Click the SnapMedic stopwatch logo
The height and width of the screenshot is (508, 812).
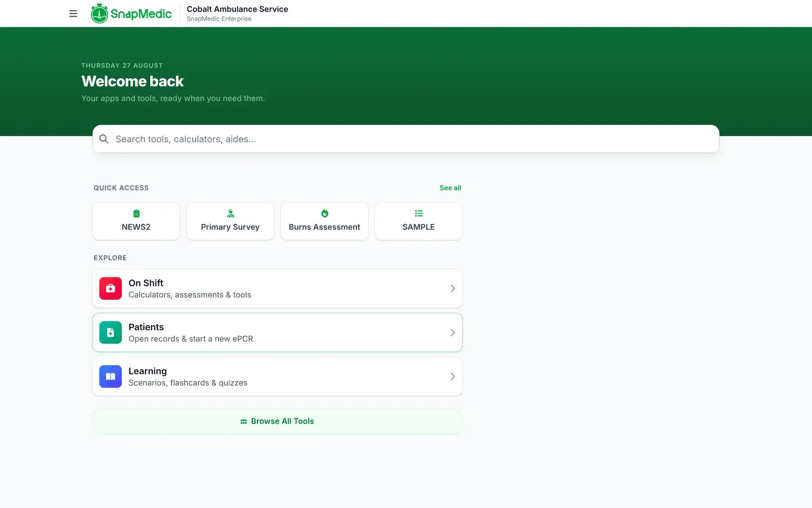point(99,14)
